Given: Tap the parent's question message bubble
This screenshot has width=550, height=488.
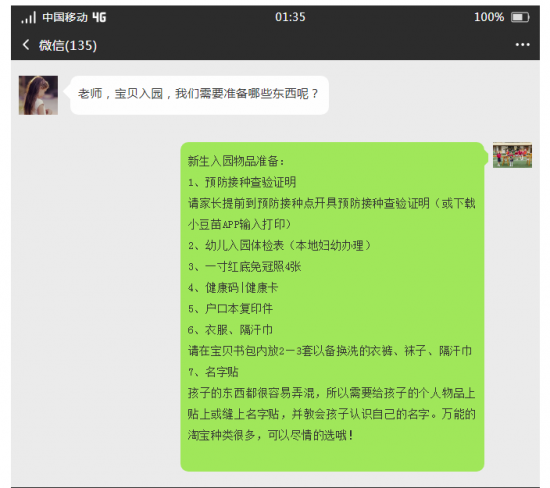Looking at the screenshot, I should pos(199,95).
